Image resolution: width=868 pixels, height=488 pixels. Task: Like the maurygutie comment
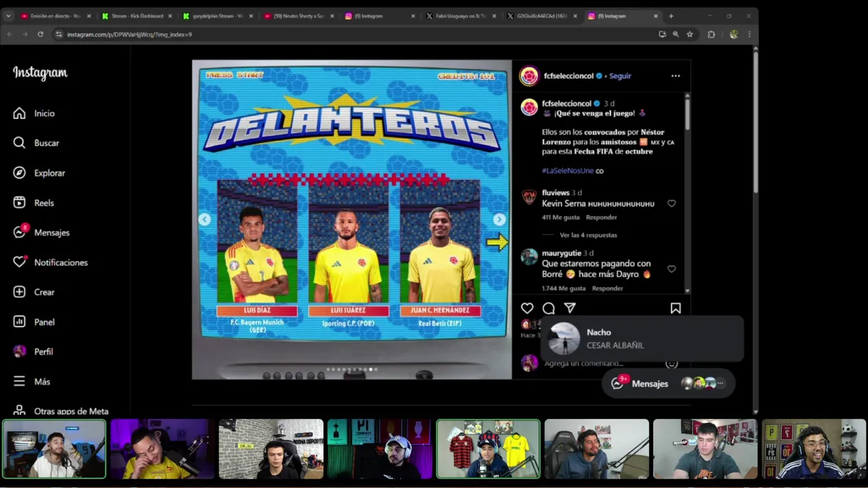671,269
